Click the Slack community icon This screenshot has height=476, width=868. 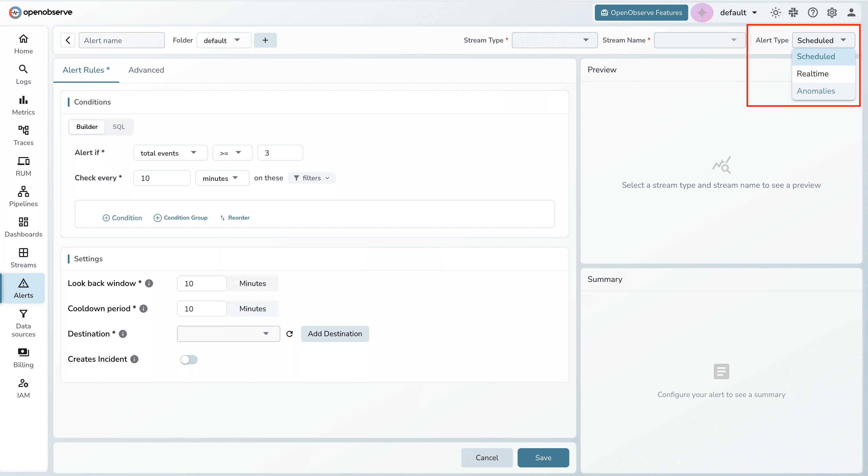(793, 12)
